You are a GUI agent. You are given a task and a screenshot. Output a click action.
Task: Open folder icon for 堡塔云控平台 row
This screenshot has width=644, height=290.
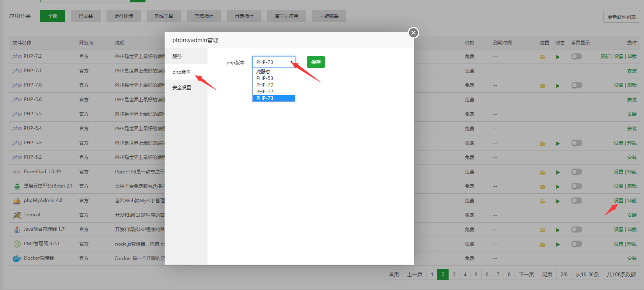coord(543,187)
